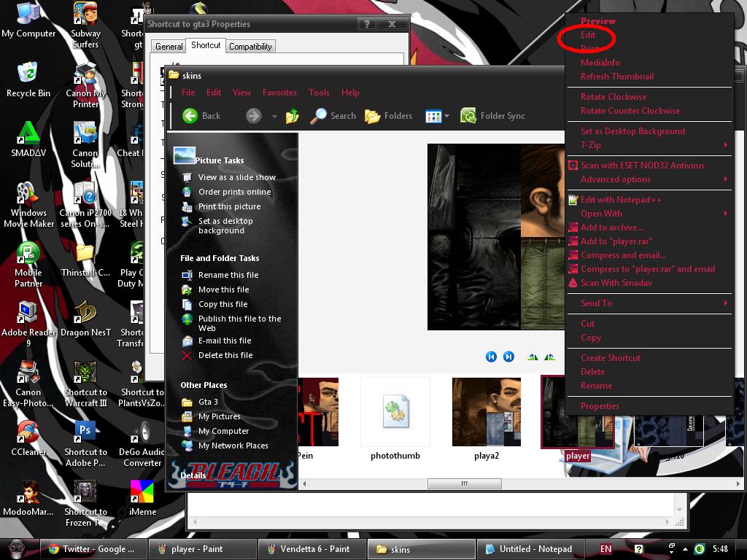Switch to General tab in Properties dialog

tap(169, 46)
